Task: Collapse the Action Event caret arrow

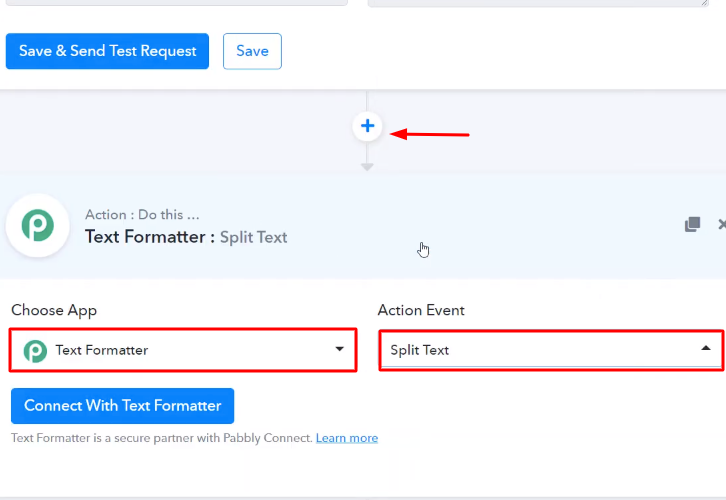Action: click(706, 348)
